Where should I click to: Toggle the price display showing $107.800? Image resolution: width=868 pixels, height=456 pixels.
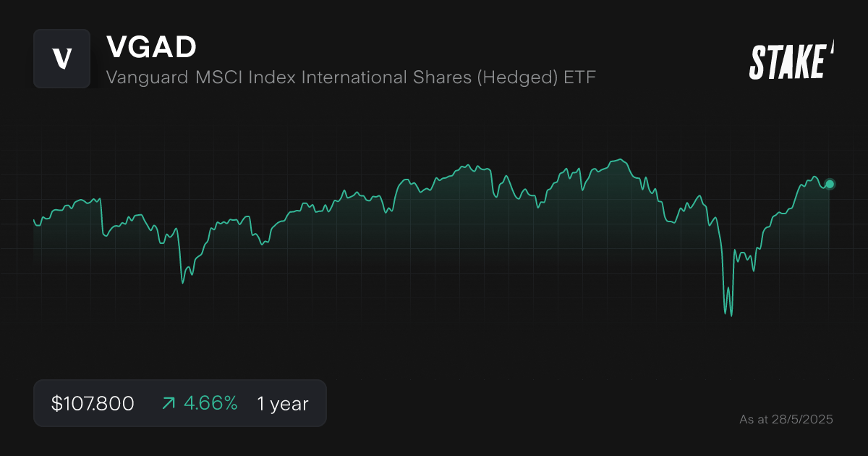pyautogui.click(x=93, y=403)
